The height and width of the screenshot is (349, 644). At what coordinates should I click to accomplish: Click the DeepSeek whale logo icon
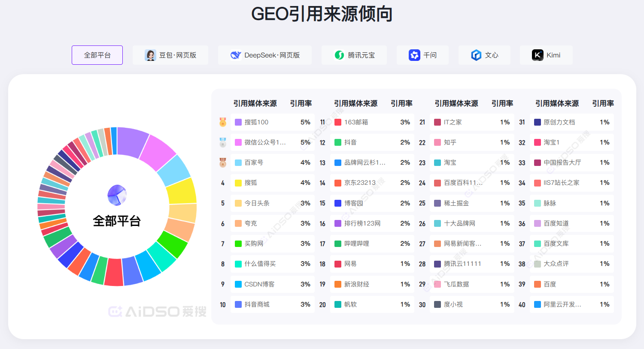coord(236,55)
